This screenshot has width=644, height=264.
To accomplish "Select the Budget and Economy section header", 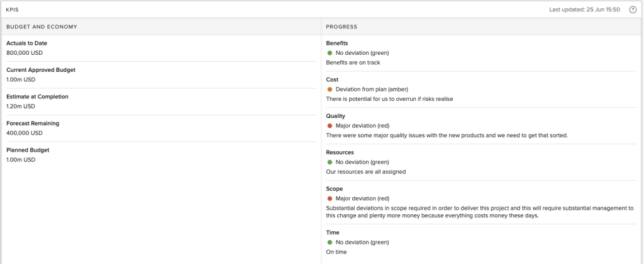I will pos(42,26).
